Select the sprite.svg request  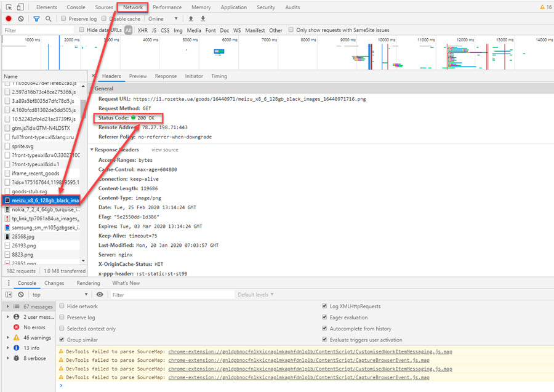42,146
